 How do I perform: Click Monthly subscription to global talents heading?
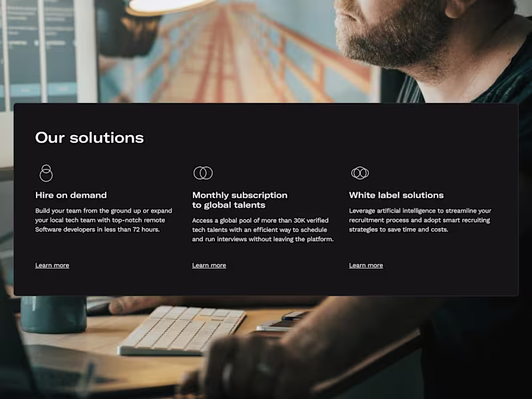point(239,200)
